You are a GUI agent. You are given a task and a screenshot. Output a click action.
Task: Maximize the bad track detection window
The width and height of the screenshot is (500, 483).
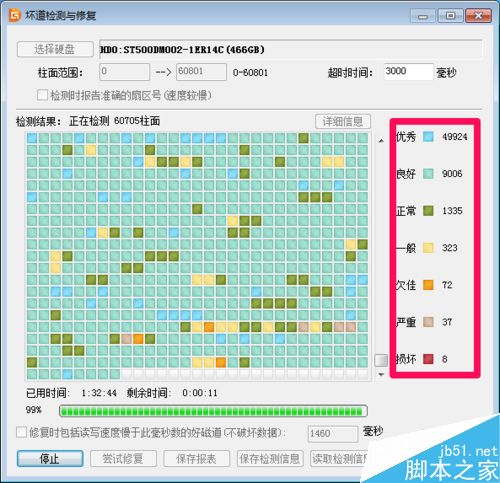point(450,16)
